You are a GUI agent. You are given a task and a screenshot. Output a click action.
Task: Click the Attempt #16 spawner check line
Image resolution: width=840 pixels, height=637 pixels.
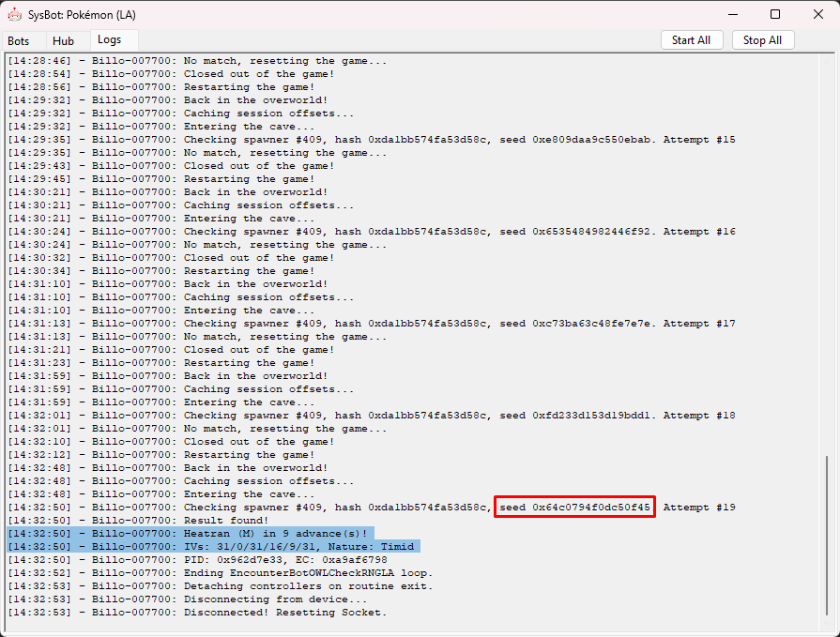[372, 232]
